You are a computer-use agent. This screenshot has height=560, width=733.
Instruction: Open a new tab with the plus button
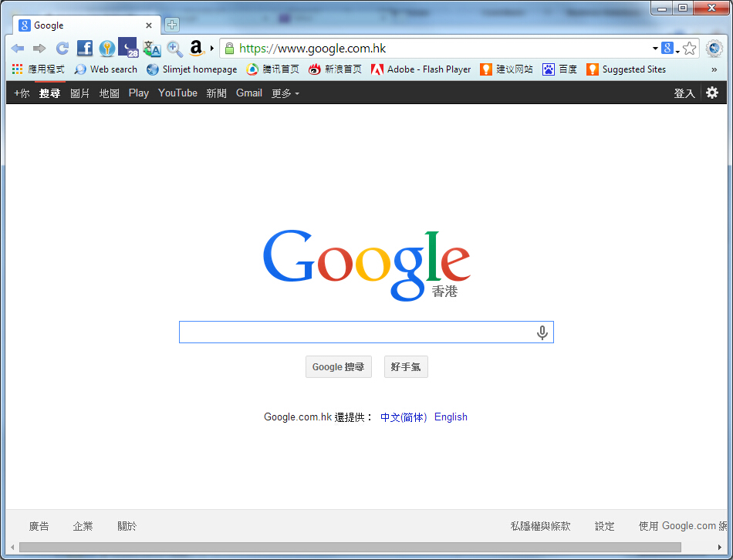coord(172,25)
